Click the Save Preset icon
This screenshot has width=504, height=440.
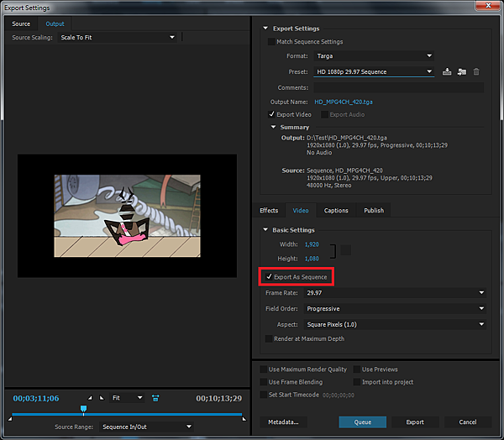pyautogui.click(x=447, y=71)
